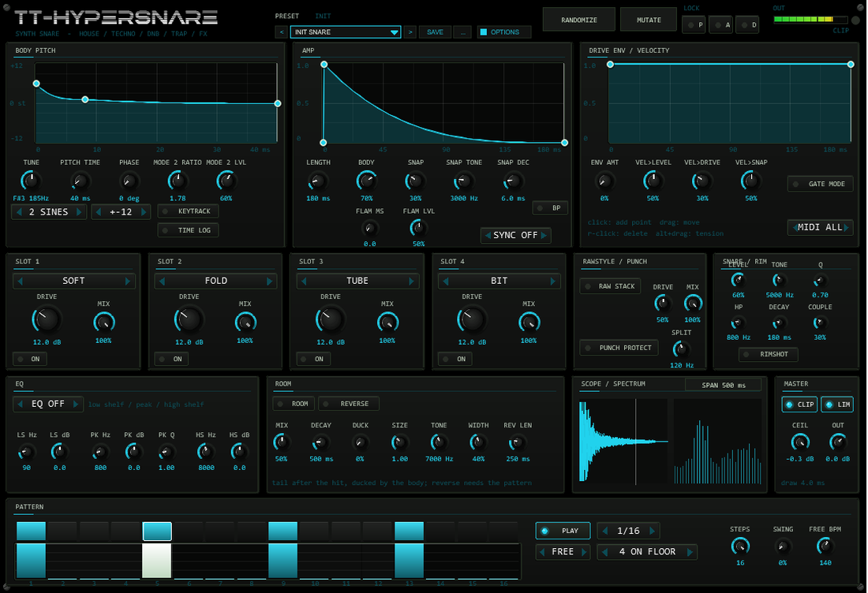868x593 pixels.
Task: Toggle lock P button
Action: click(x=694, y=25)
